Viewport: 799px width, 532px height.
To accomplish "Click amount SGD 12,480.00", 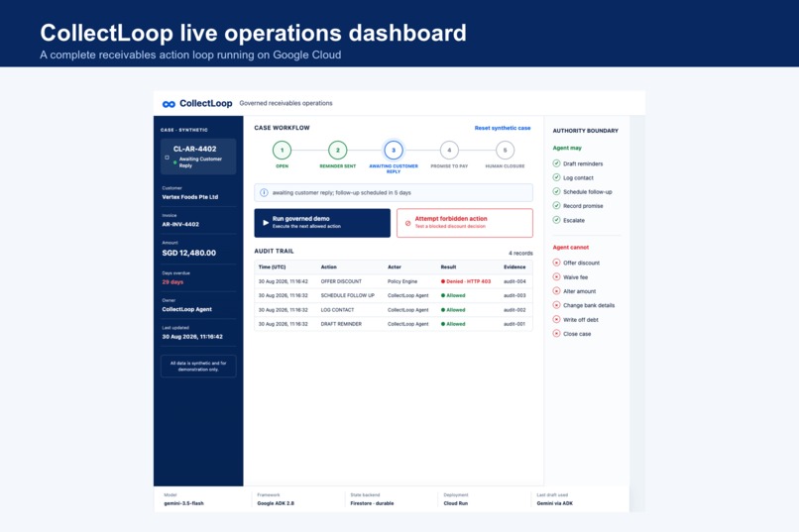I will click(x=189, y=253).
